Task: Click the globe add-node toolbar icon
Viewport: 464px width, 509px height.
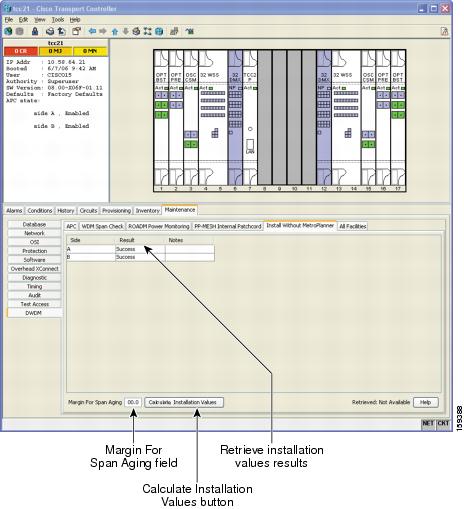Action: (8, 31)
